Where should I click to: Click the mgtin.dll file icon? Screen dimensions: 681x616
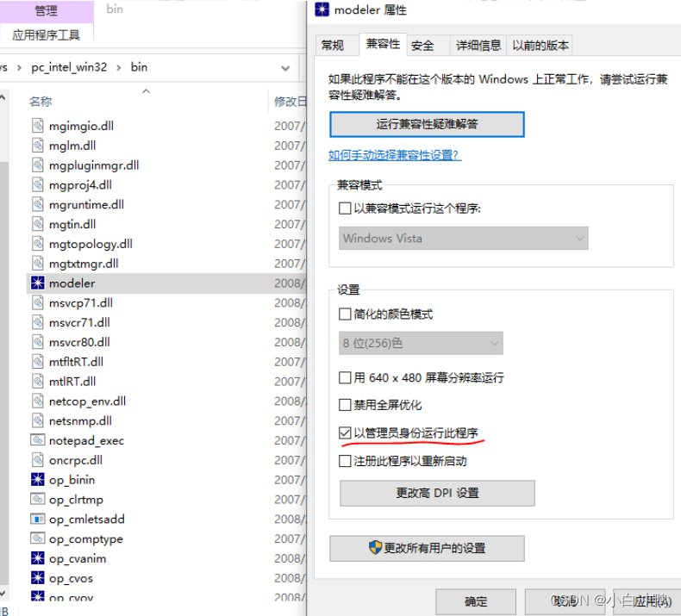[38, 224]
